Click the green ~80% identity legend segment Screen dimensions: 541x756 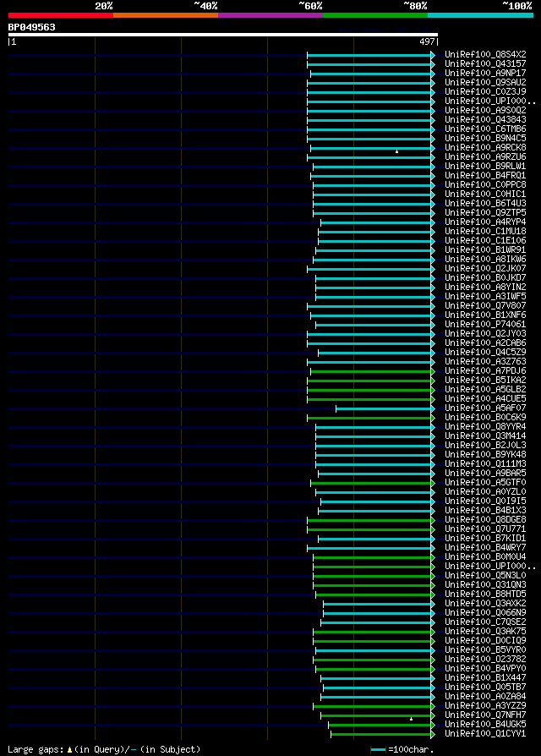375,15
